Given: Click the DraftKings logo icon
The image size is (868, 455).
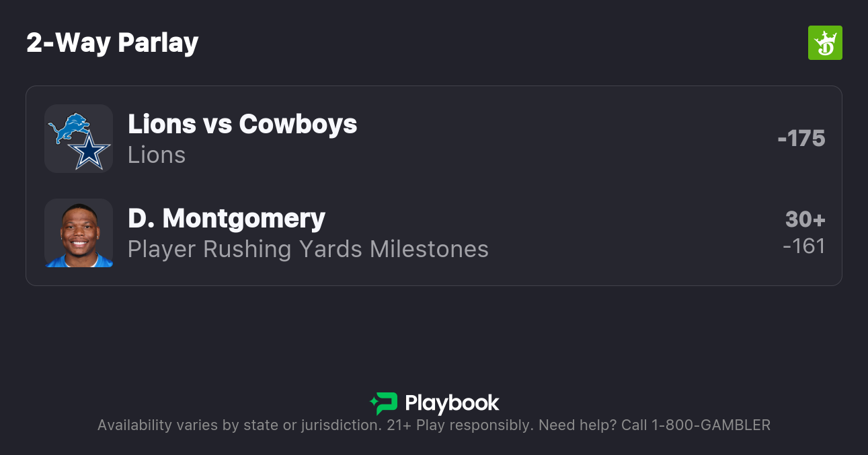Looking at the screenshot, I should 825,43.
